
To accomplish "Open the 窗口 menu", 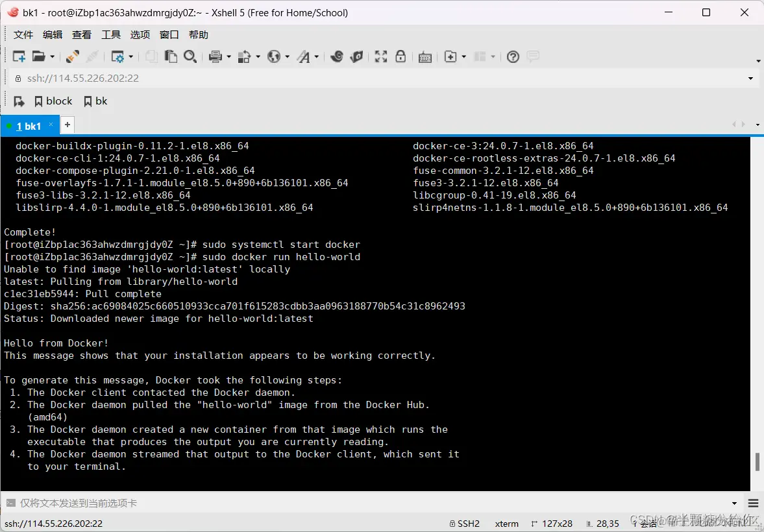I will (169, 34).
